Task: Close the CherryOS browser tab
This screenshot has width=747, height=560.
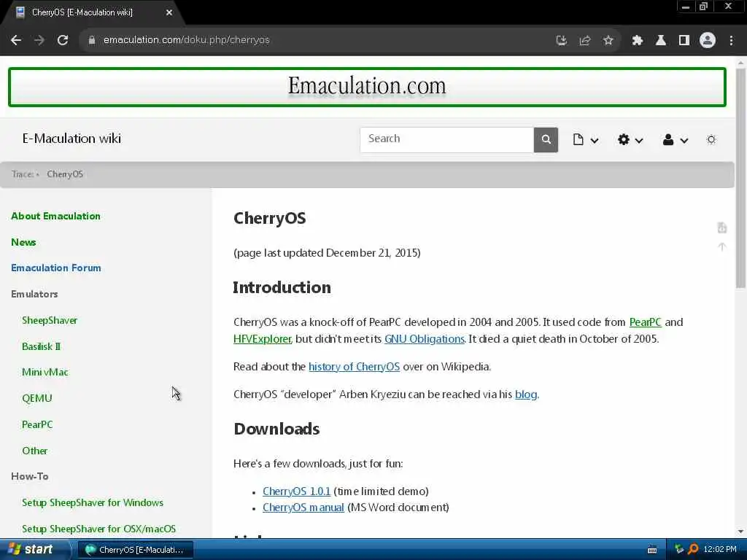Action: coord(169,13)
